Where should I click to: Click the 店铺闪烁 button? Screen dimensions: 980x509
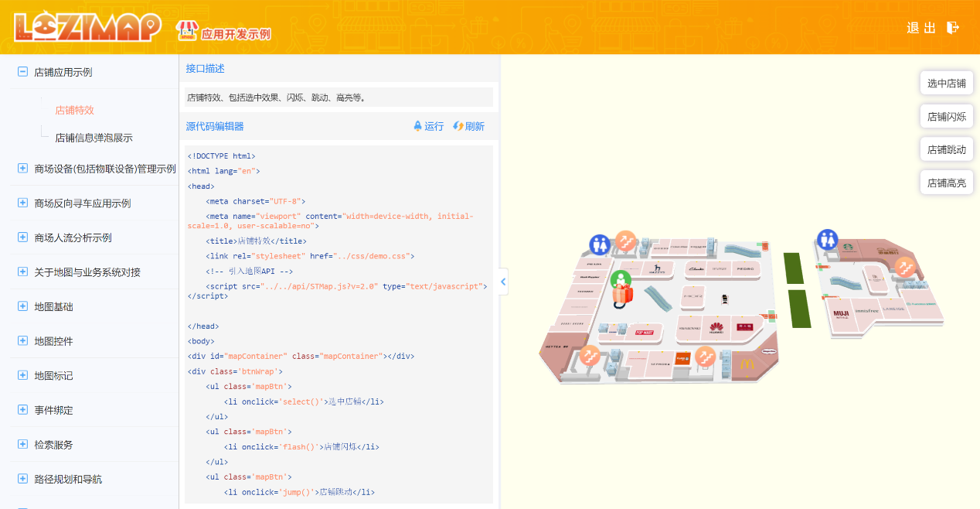[x=947, y=117]
